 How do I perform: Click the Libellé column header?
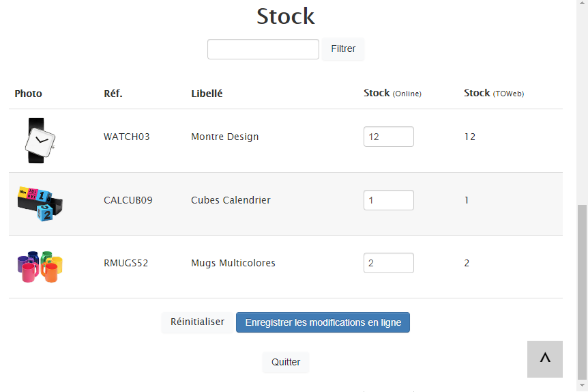pyautogui.click(x=207, y=94)
